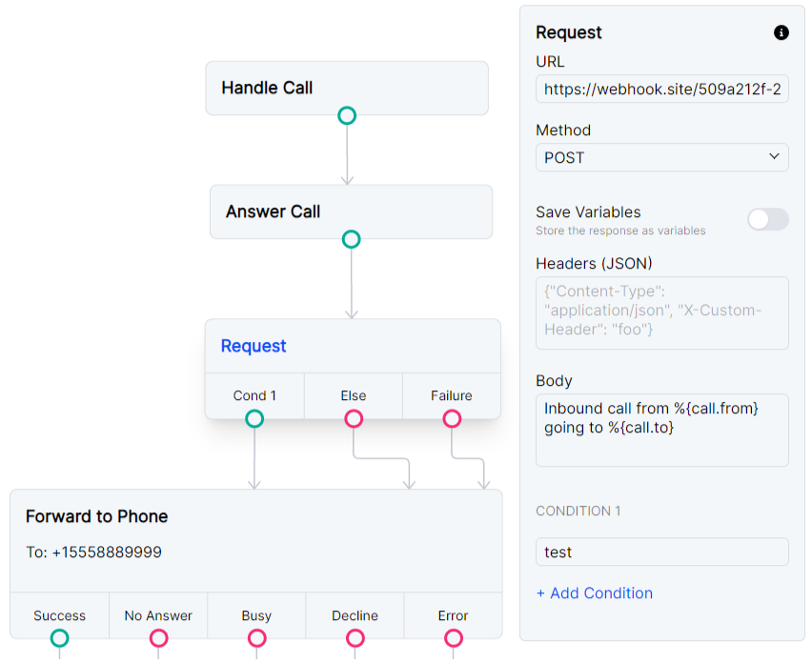The height and width of the screenshot is (664, 812).
Task: Disable the Save Variables toggle
Action: coord(767,219)
